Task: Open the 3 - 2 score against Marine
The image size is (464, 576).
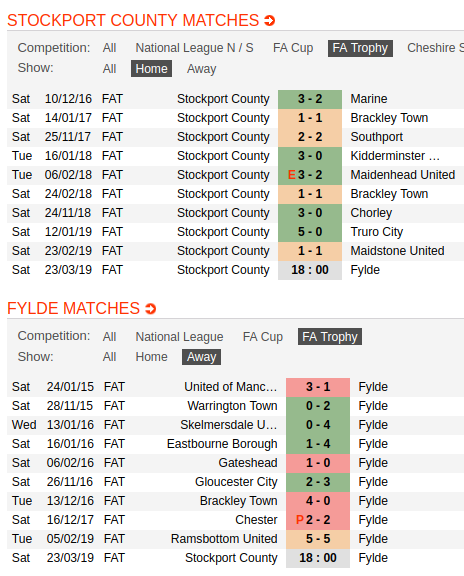Action: (x=310, y=99)
